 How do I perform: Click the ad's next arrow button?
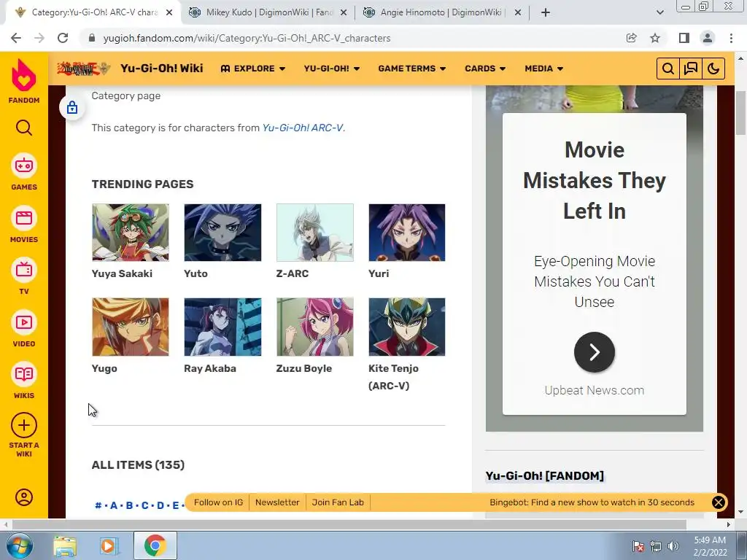[594, 352]
